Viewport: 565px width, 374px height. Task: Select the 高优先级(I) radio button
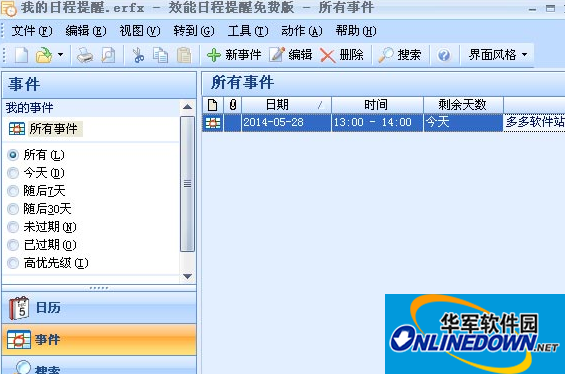point(13,263)
